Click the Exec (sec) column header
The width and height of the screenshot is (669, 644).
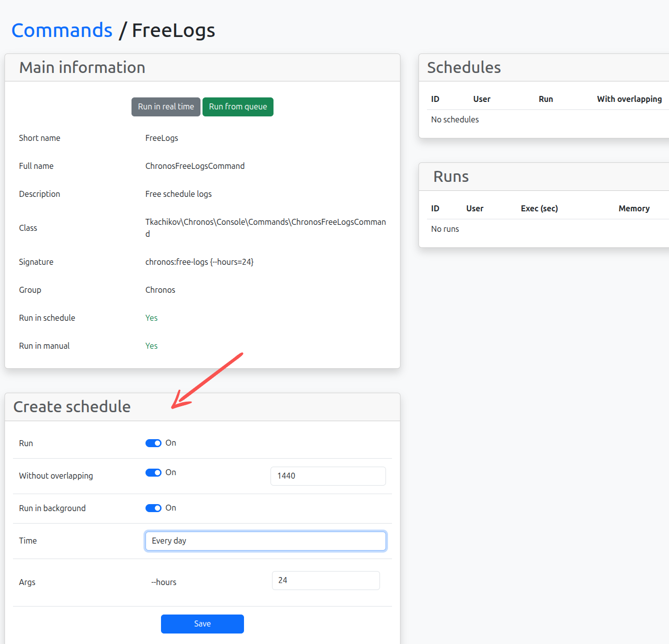tap(539, 208)
